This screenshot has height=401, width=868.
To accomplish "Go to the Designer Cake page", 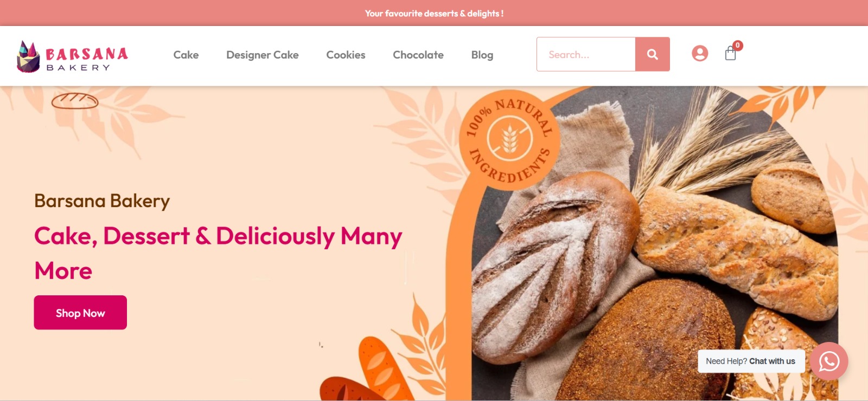I will tap(263, 55).
